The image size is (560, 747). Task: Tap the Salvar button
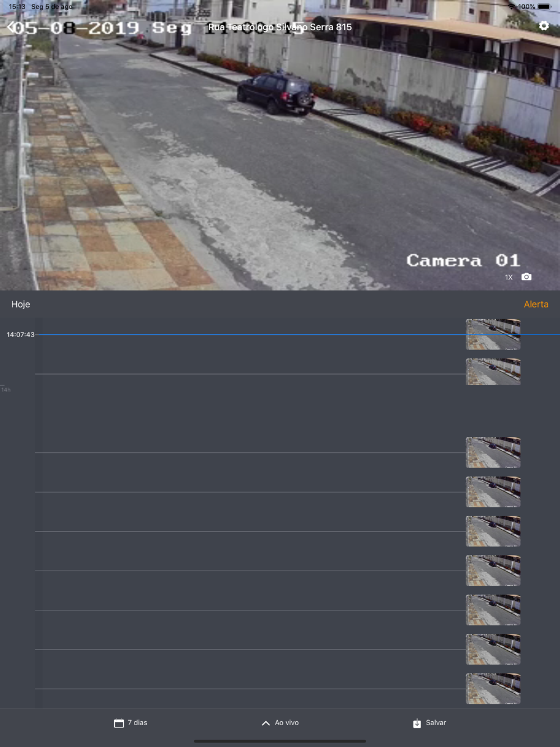pos(430,723)
